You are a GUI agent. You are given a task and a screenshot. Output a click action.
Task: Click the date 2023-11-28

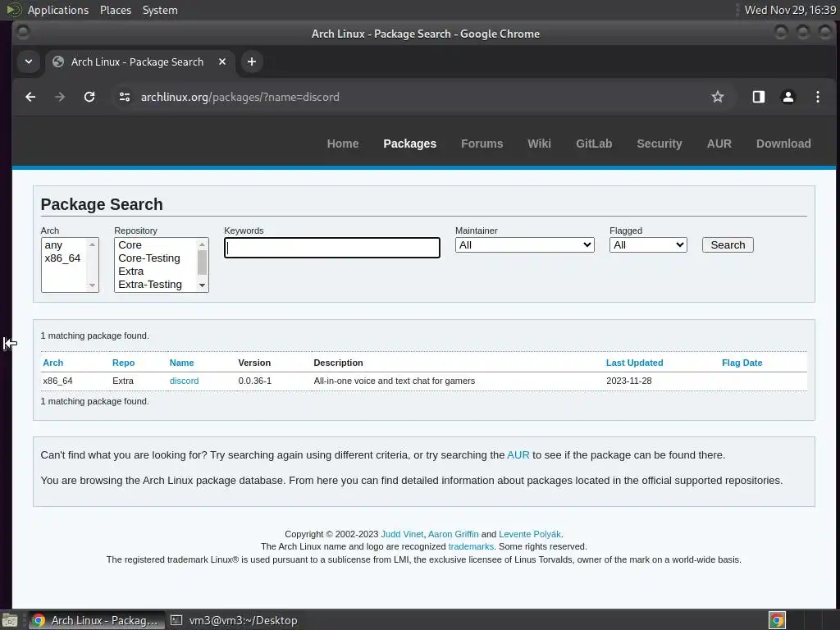[629, 381]
